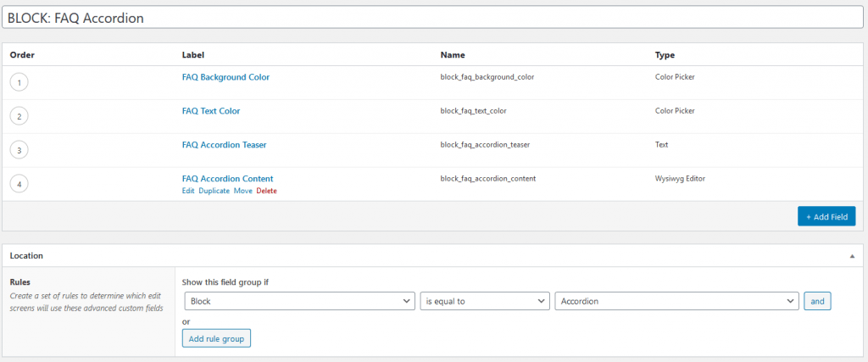Open the FAQ Accordion Teaser field
The image size is (868, 362).
[224, 145]
